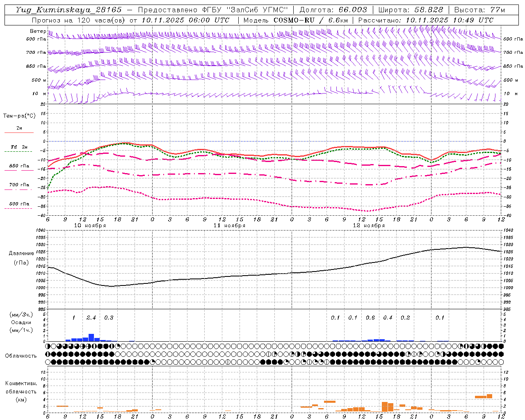Jump to the 10 ноября date label

(x=90, y=226)
